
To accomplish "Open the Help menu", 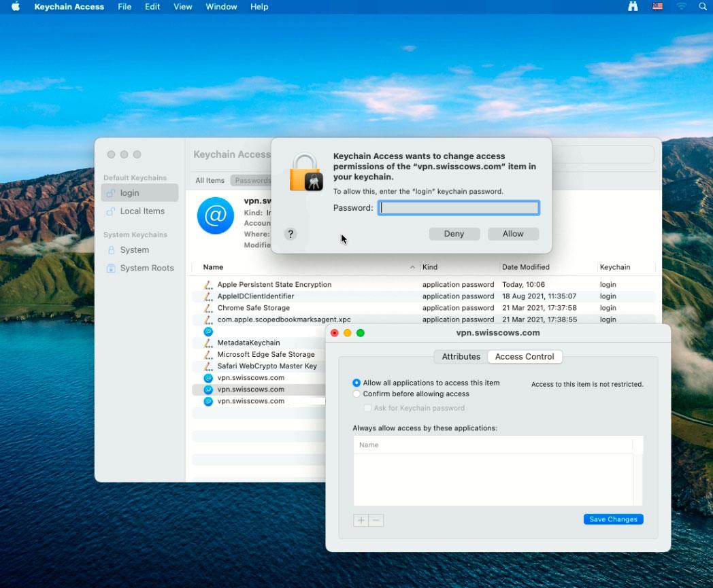I will pos(259,6).
